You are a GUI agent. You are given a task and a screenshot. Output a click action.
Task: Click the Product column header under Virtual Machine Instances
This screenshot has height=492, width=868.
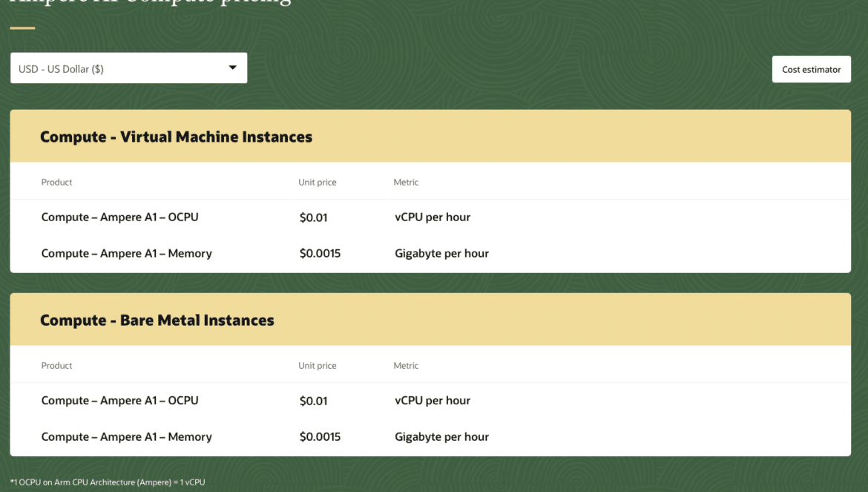[x=56, y=182]
